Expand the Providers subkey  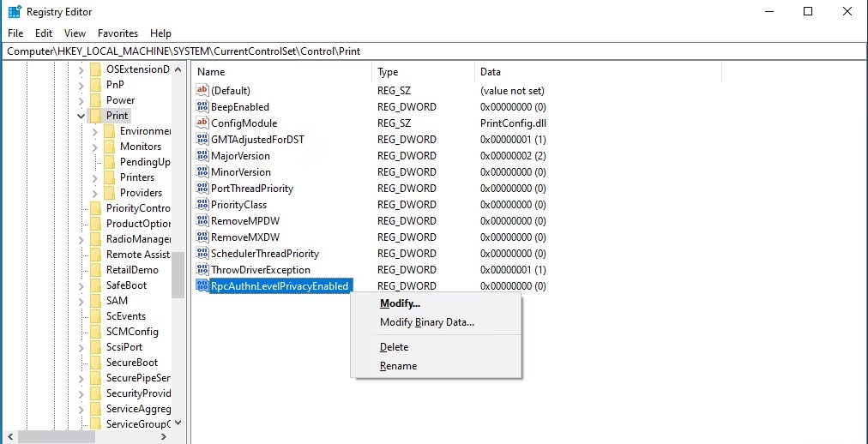[x=95, y=193]
